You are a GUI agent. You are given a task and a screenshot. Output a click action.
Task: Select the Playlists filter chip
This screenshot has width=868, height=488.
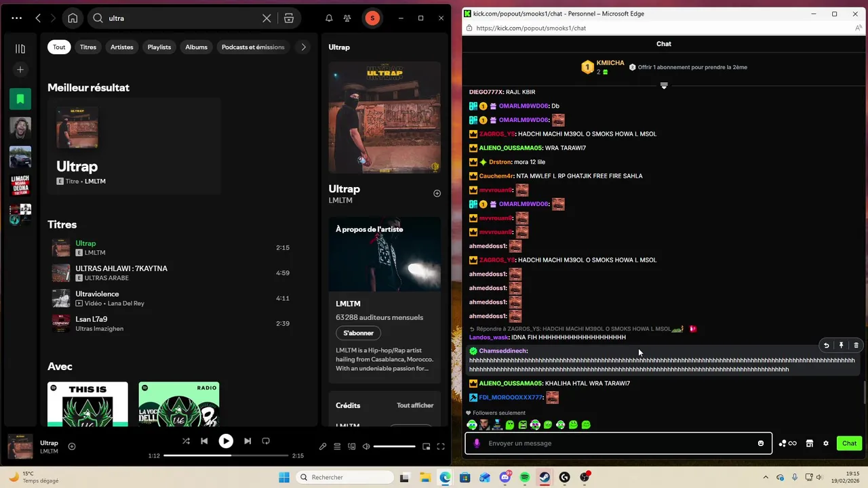tap(159, 47)
